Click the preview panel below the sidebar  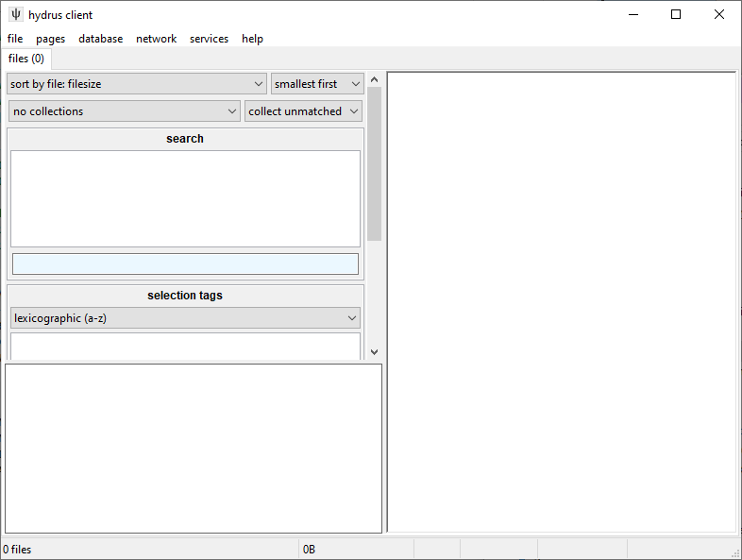click(194, 449)
